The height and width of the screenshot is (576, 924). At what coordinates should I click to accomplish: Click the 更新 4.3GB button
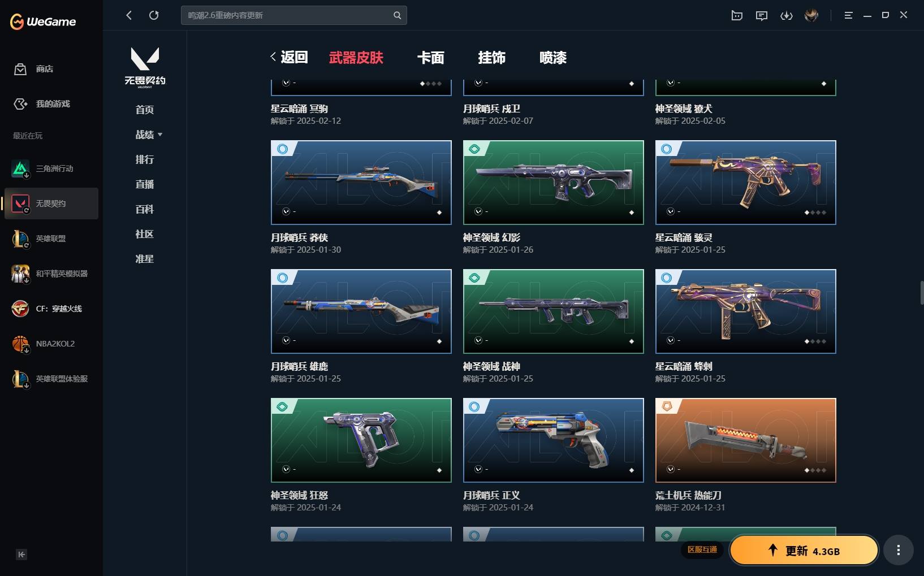804,551
